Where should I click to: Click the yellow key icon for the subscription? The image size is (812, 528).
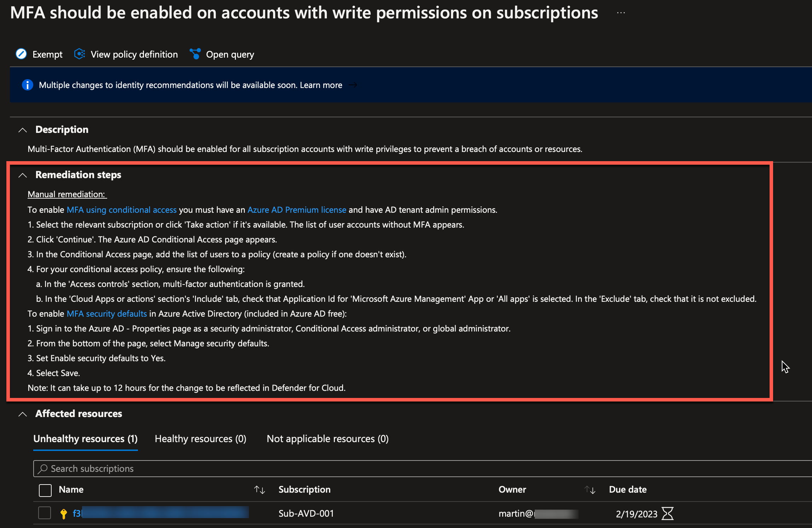pyautogui.click(x=64, y=514)
